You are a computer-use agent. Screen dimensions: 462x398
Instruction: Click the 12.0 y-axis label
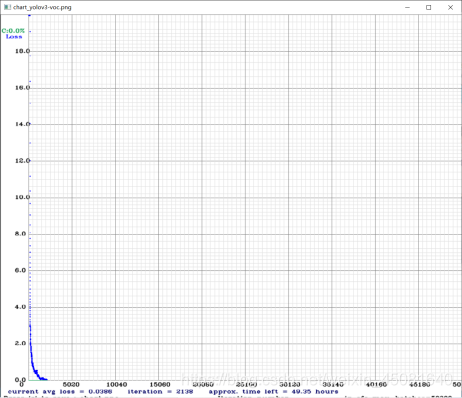(x=22, y=161)
